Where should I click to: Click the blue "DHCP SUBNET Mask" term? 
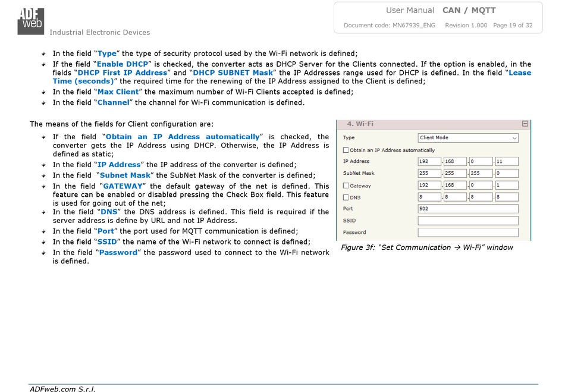(233, 73)
